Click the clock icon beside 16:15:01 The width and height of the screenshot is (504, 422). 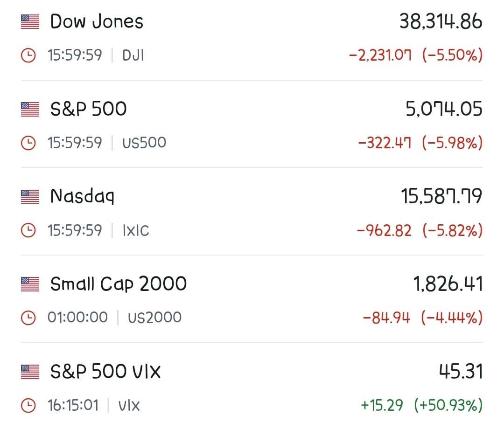pos(28,405)
